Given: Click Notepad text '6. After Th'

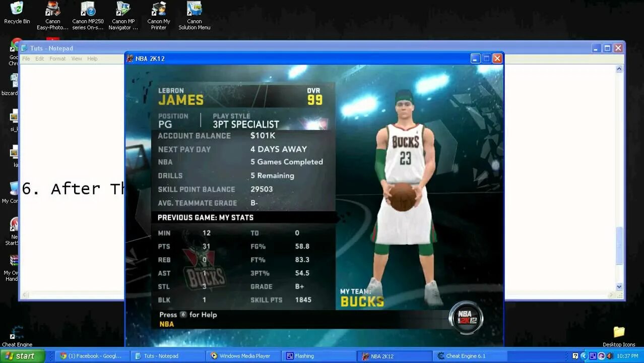Looking at the screenshot, I should click(73, 189).
